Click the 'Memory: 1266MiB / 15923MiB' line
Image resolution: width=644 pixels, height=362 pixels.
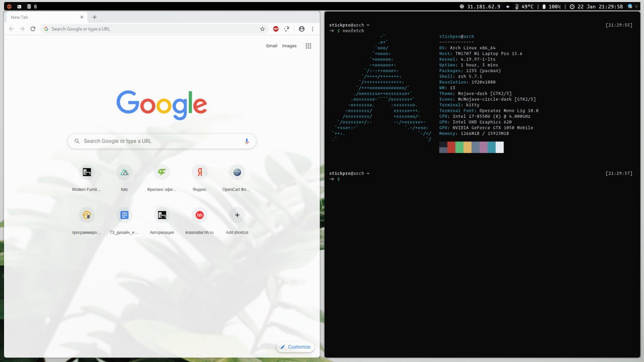[x=474, y=133]
